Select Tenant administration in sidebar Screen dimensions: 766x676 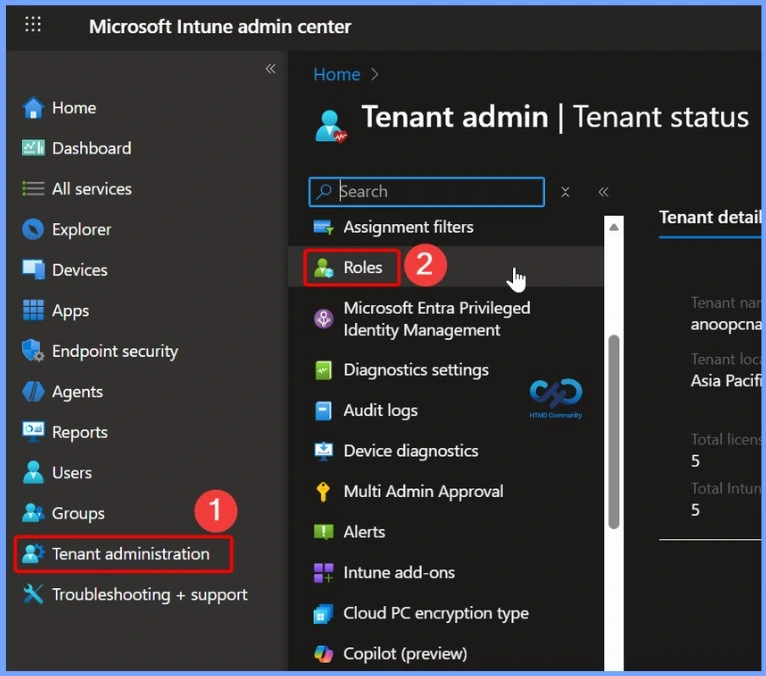tap(123, 554)
